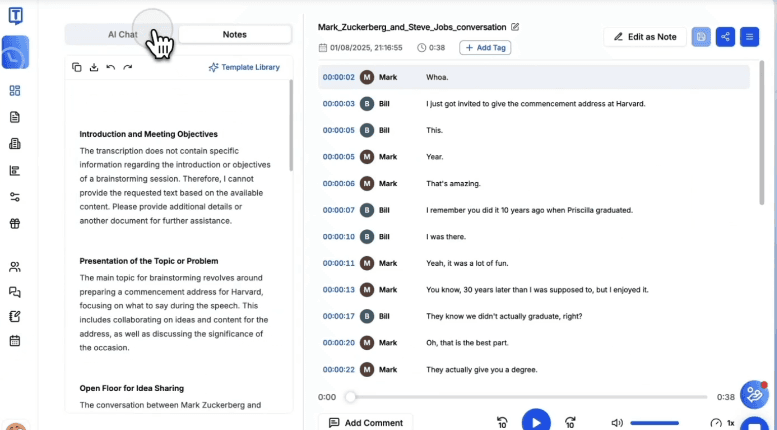Open the sliders settings icon in sidebar
The height and width of the screenshot is (430, 777).
click(15, 197)
